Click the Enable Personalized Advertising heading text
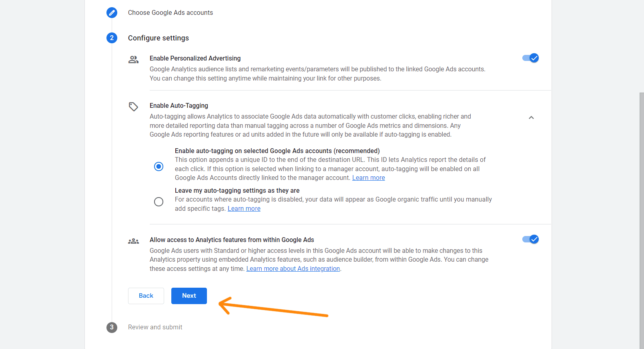 (195, 59)
